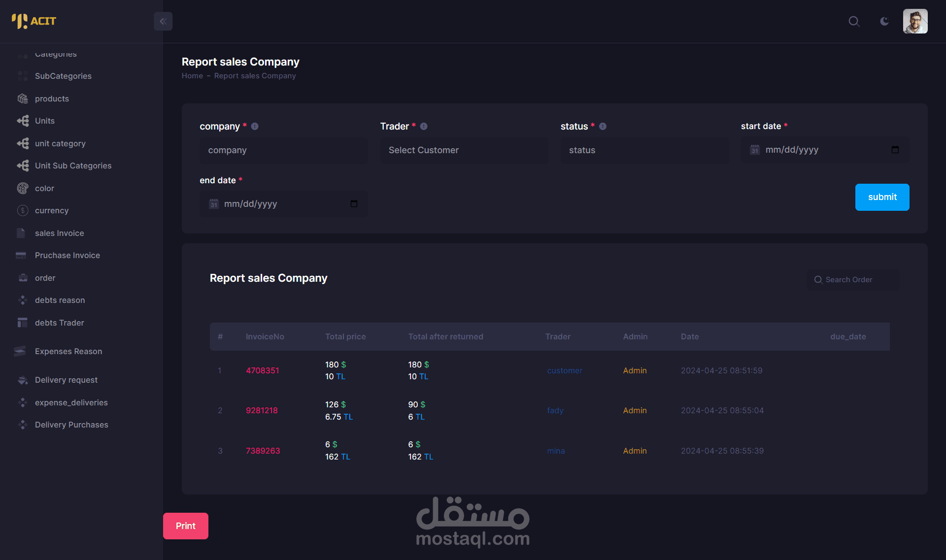This screenshot has height=560, width=946.
Task: Expand the status dropdown
Action: pos(644,150)
